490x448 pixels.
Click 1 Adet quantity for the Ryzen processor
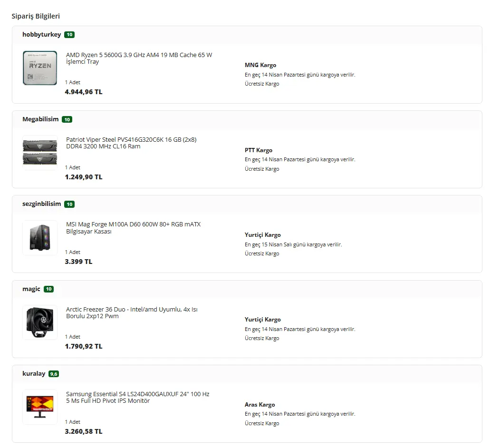(x=73, y=82)
